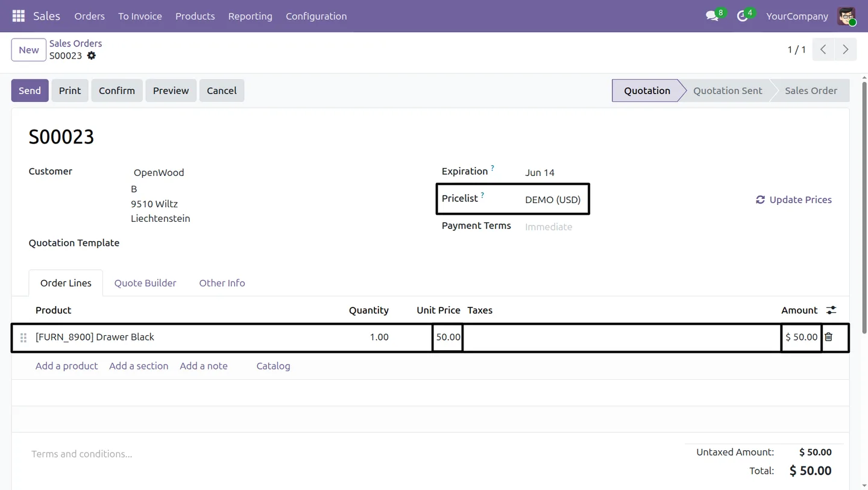
Task: Open the apps grid menu icon
Action: click(18, 16)
